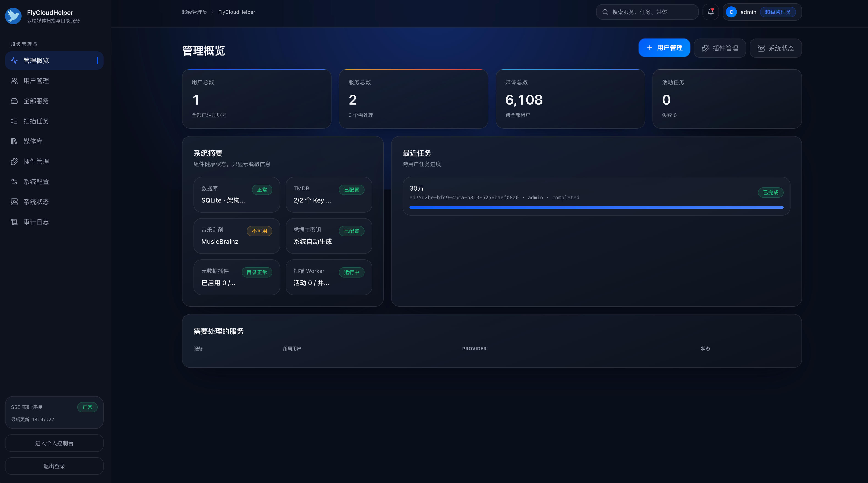Open 用户管理 sidebar menu item

point(54,81)
